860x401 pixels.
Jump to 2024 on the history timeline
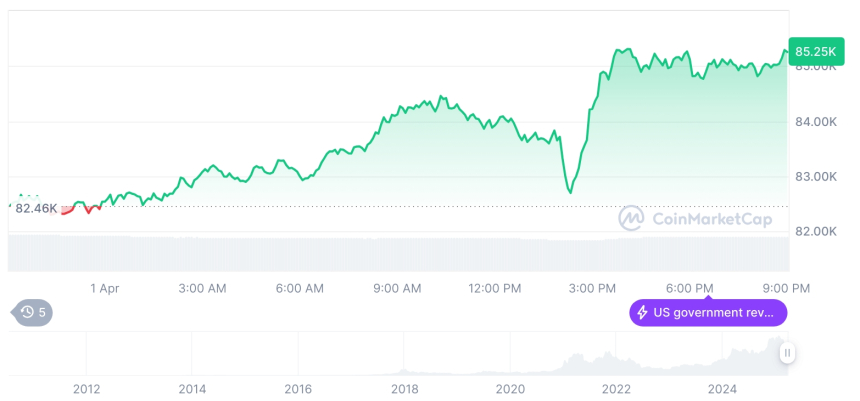722,389
